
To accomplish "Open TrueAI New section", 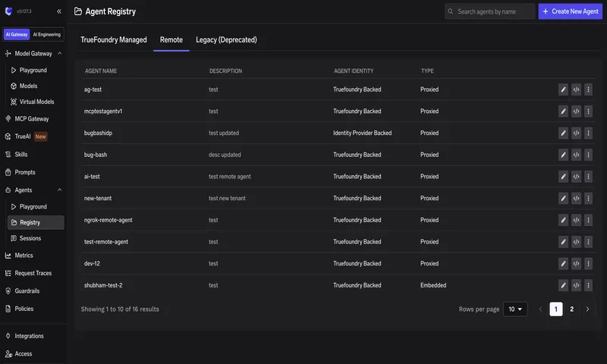I will coord(26,136).
